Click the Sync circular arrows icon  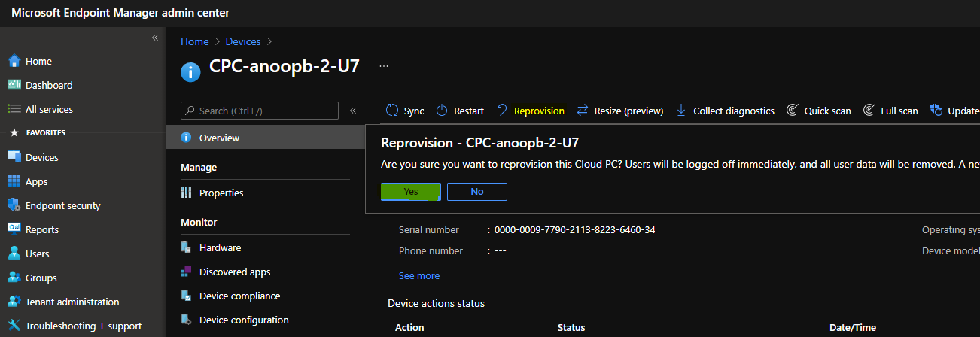(x=392, y=111)
